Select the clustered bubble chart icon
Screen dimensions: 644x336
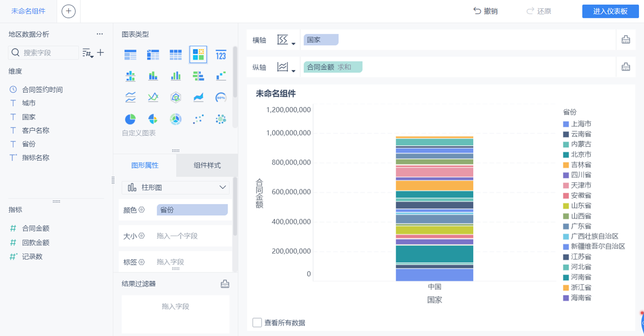[x=221, y=119]
